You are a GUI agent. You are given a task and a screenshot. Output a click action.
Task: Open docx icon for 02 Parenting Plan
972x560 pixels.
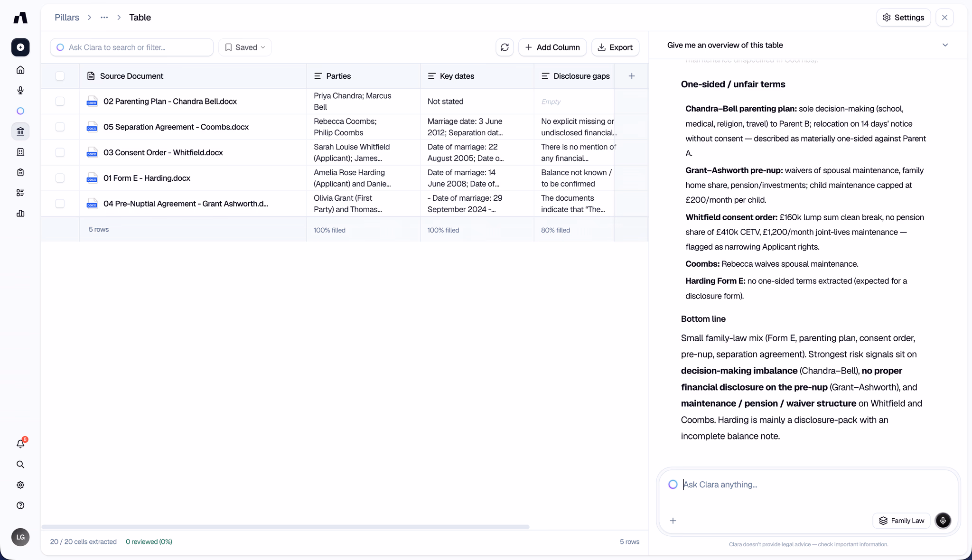(92, 101)
